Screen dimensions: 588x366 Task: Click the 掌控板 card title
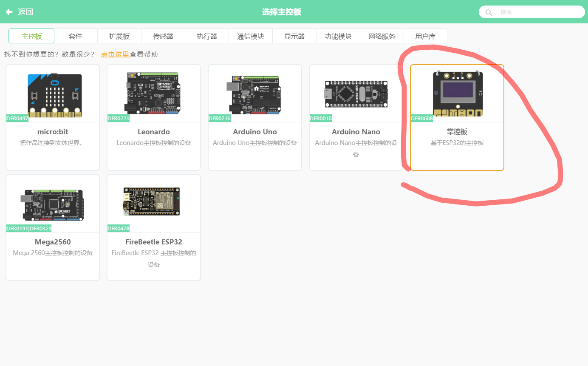coord(457,132)
